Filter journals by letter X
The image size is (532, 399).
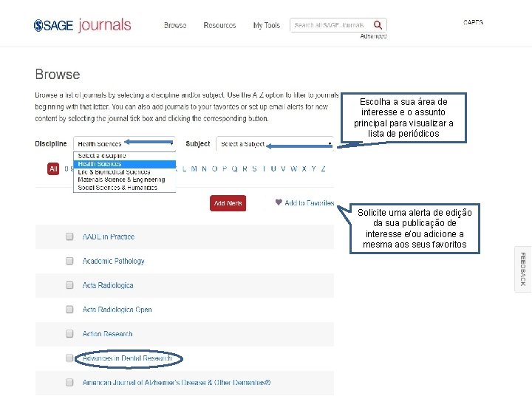[304, 168]
